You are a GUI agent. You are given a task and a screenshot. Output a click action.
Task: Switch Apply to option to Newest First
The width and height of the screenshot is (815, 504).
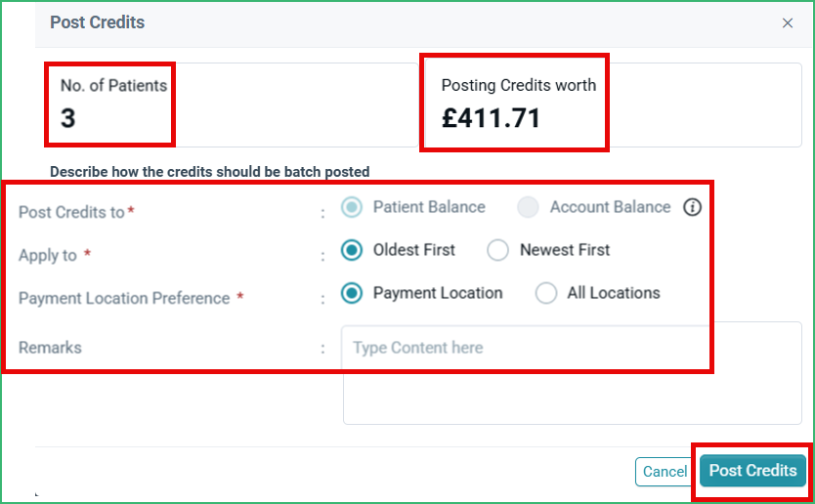(498, 250)
